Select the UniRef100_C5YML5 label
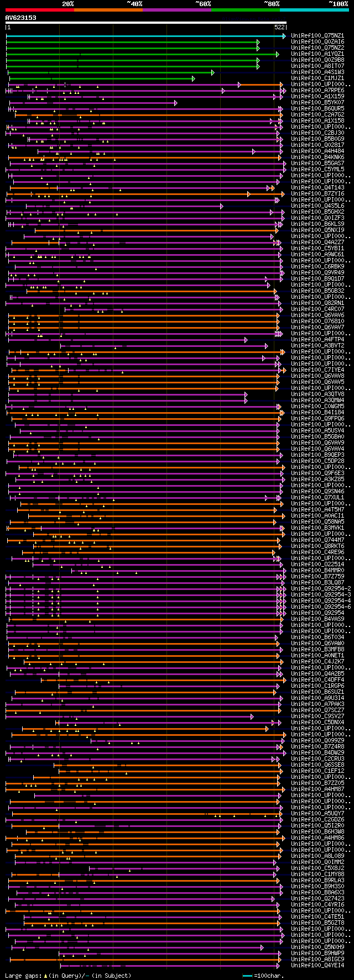The width and height of the screenshot is (354, 980). (317, 170)
